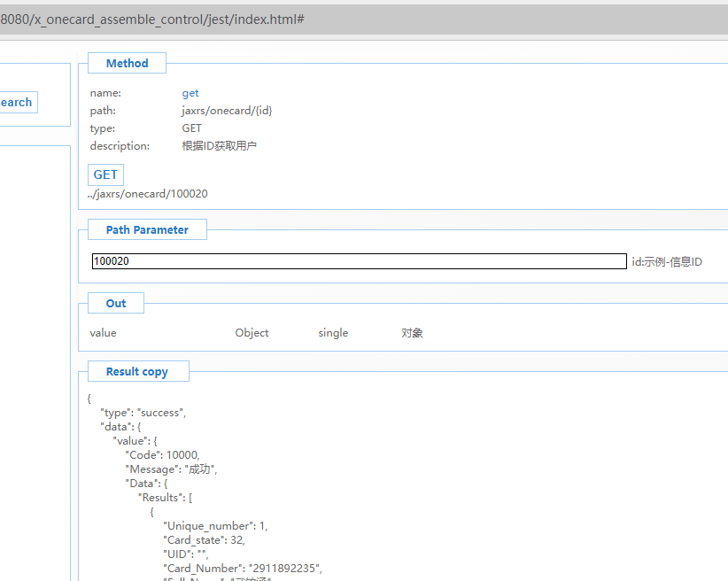Click the method name value "get"
728x581 pixels.
190,93
